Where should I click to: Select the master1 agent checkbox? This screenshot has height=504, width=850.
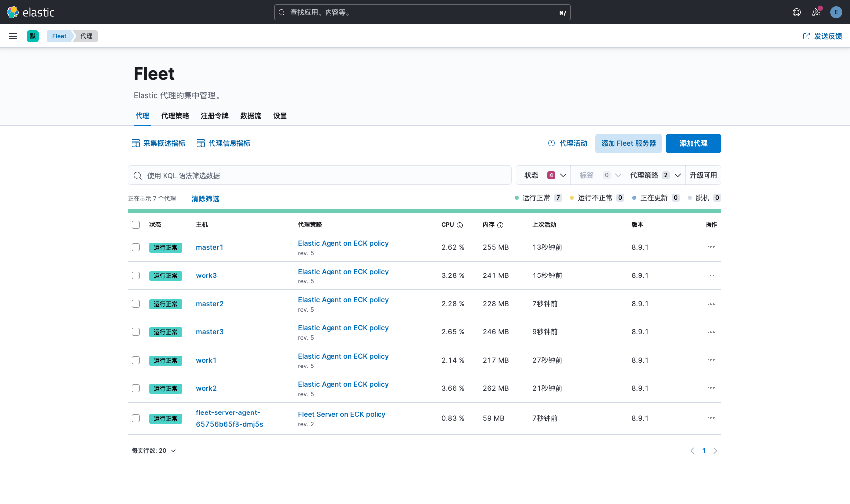136,247
